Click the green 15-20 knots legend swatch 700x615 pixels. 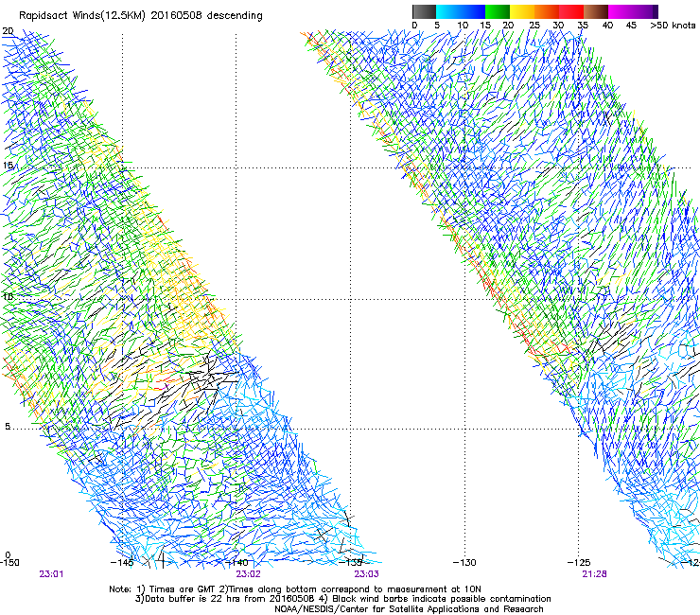point(498,11)
